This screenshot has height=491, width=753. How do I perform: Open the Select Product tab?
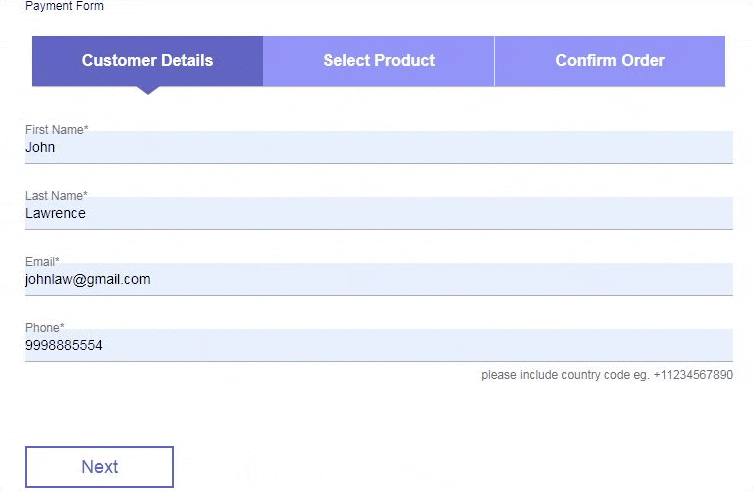pos(379,61)
